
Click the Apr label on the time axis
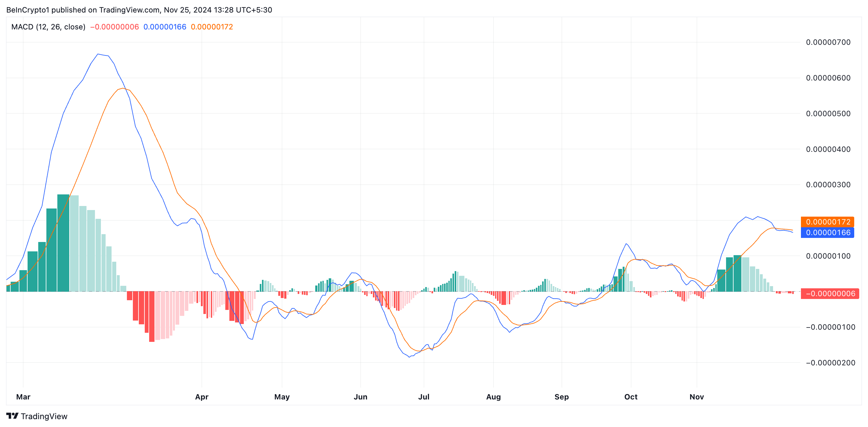[201, 397]
